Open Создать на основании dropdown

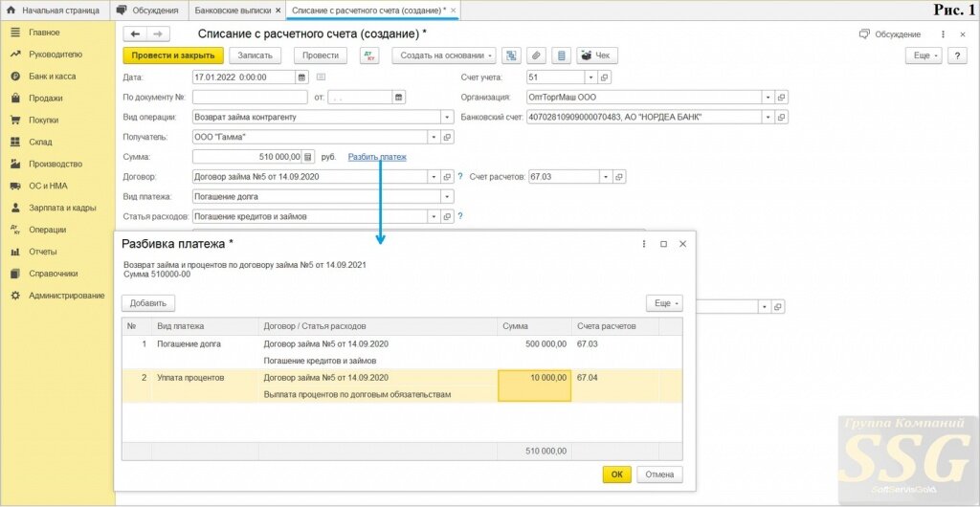(444, 55)
